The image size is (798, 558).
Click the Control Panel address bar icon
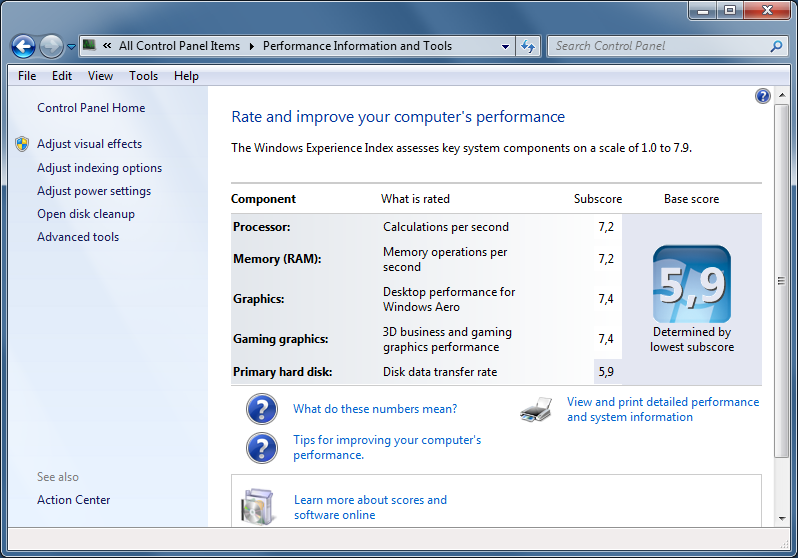point(89,45)
